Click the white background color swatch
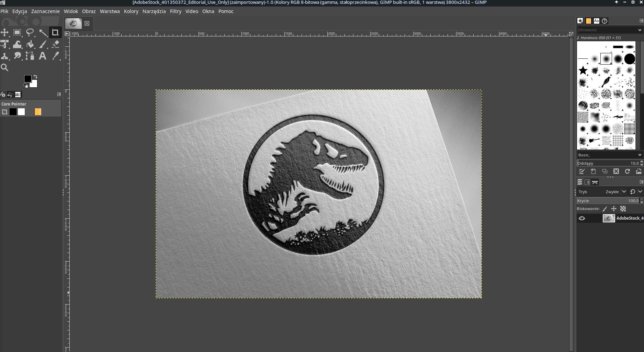 (34, 84)
